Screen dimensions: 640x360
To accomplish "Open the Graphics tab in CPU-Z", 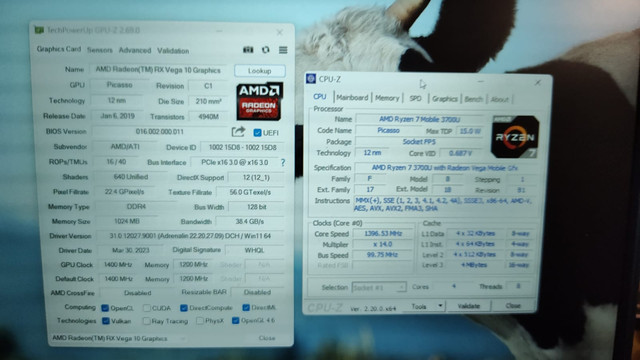I will [444, 99].
